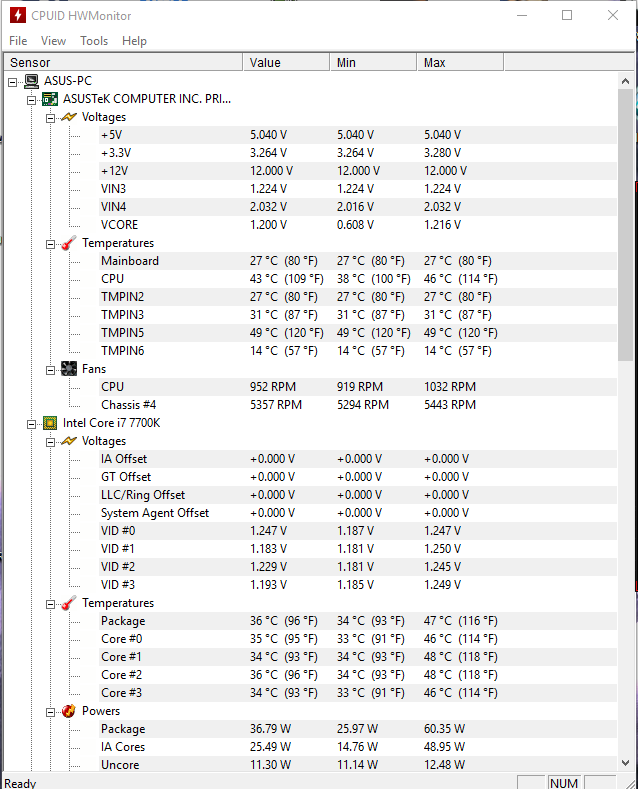Select the Chassis #4 fan row
This screenshot has height=789, width=638.
click(x=358, y=405)
